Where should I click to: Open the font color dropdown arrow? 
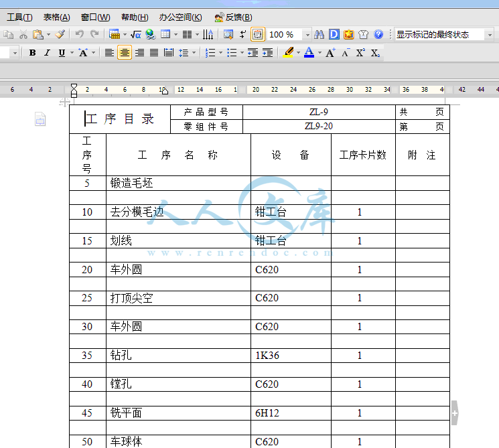tap(319, 53)
